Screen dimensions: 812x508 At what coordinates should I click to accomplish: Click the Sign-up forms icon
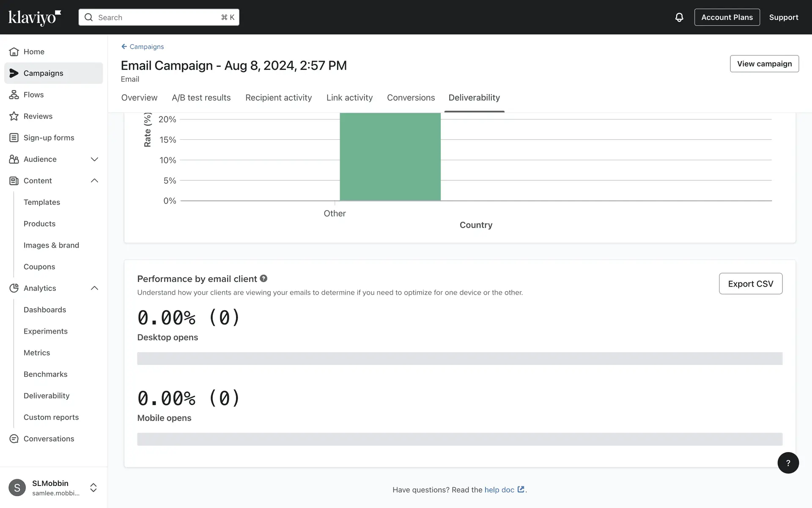tap(14, 138)
